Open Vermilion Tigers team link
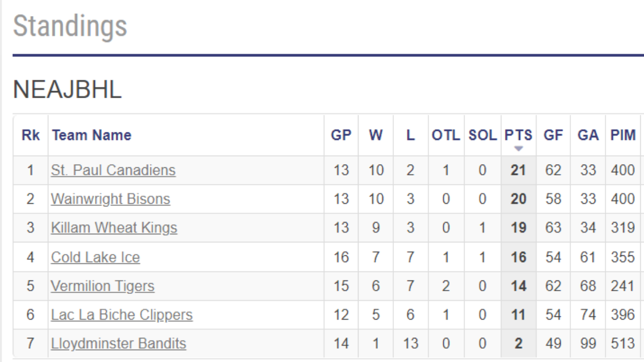 103,286
